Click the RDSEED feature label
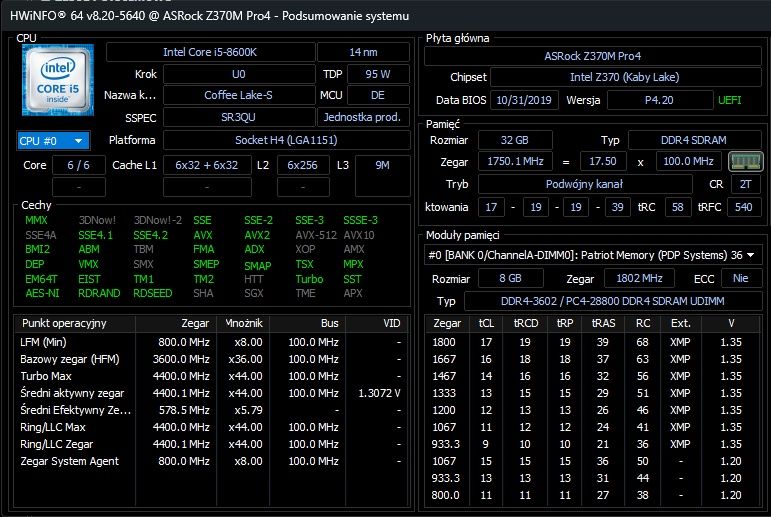The width and height of the screenshot is (771, 517). point(152,293)
